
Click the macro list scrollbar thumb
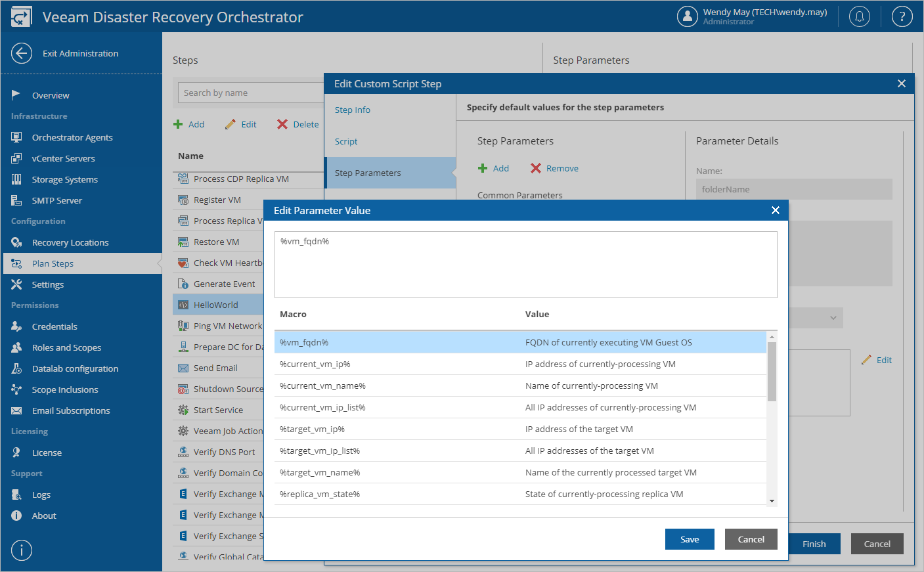[x=772, y=371]
